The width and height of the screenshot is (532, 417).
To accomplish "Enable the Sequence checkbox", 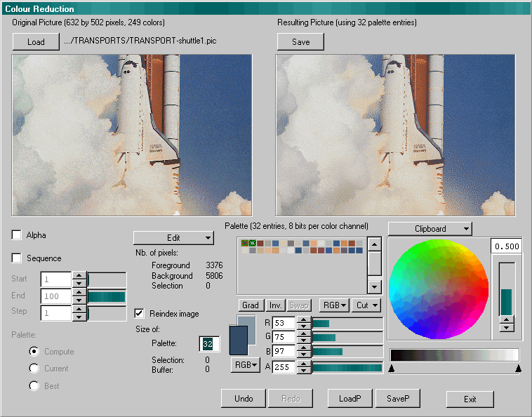I will pos(17,258).
